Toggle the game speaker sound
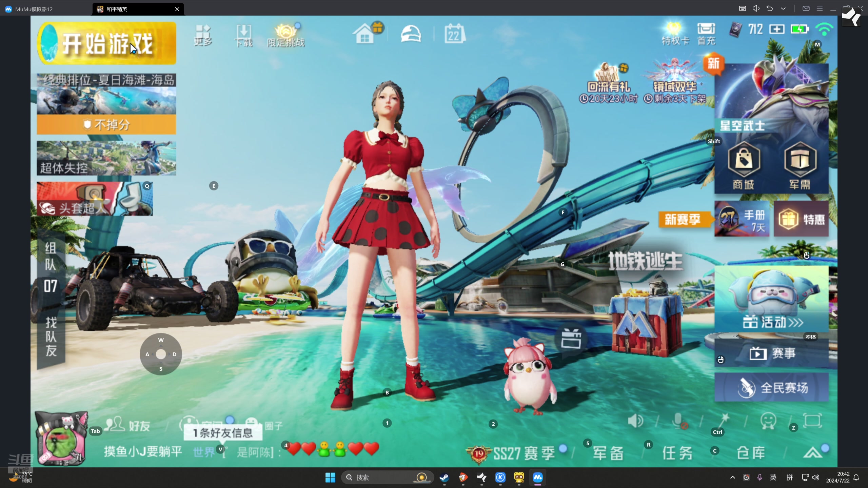The height and width of the screenshot is (488, 868). tap(635, 421)
